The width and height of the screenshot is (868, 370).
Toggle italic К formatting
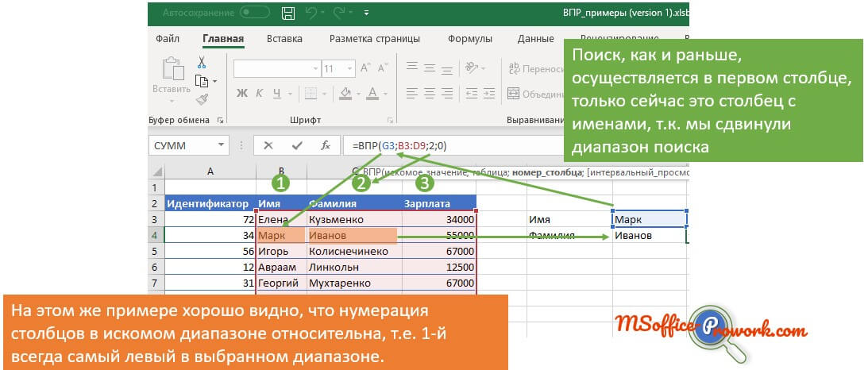click(260, 94)
